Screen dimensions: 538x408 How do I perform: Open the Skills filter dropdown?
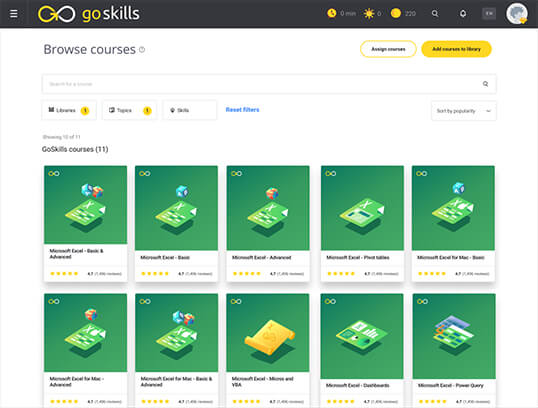pos(190,110)
